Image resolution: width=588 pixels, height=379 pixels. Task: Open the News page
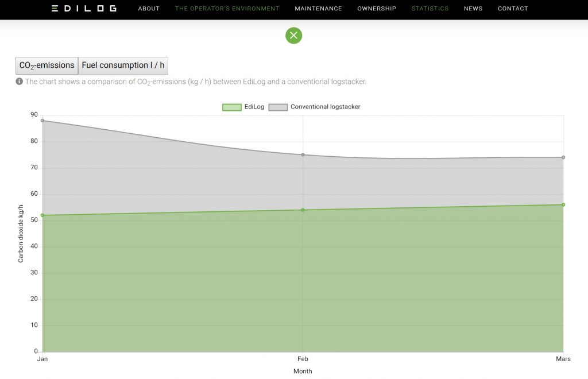click(x=473, y=9)
